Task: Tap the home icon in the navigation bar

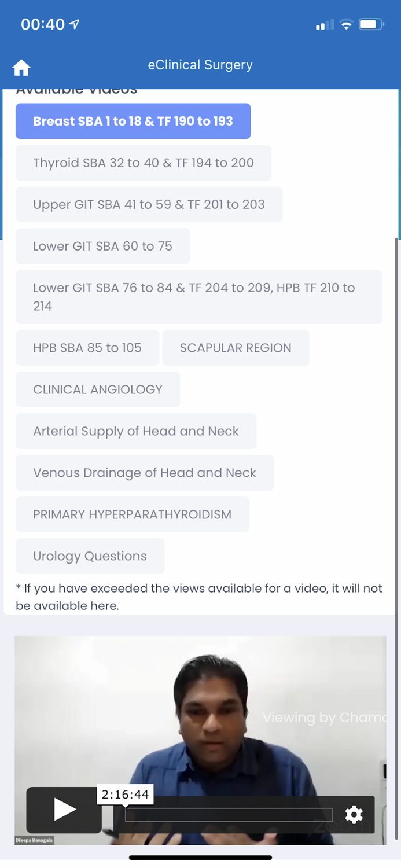Action: 21,67
